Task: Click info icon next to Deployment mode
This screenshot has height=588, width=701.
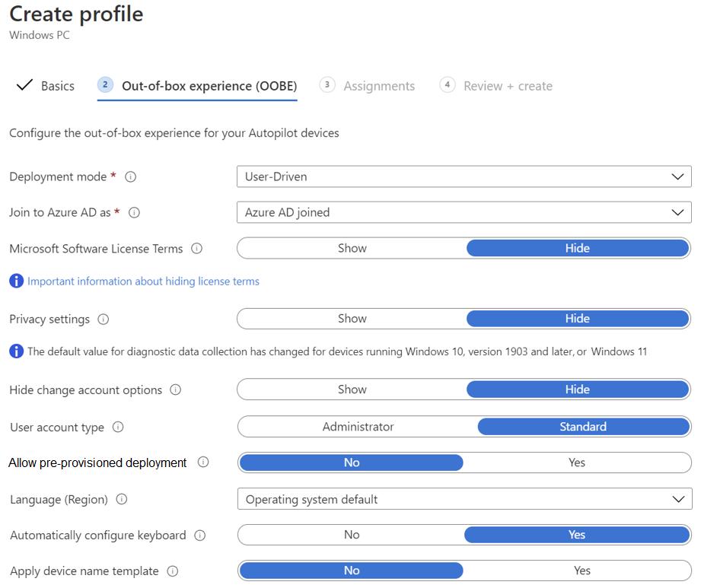Action: click(130, 176)
